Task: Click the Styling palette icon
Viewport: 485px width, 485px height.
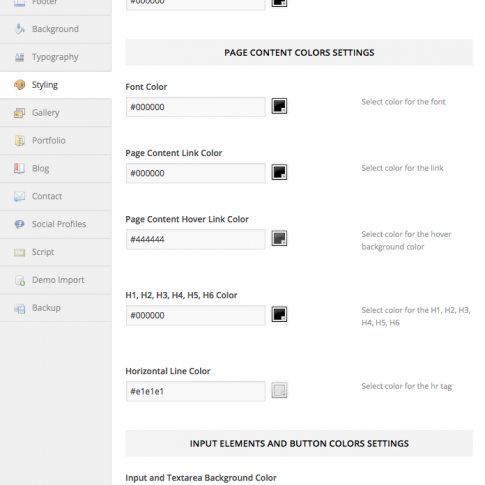Action: (x=19, y=85)
